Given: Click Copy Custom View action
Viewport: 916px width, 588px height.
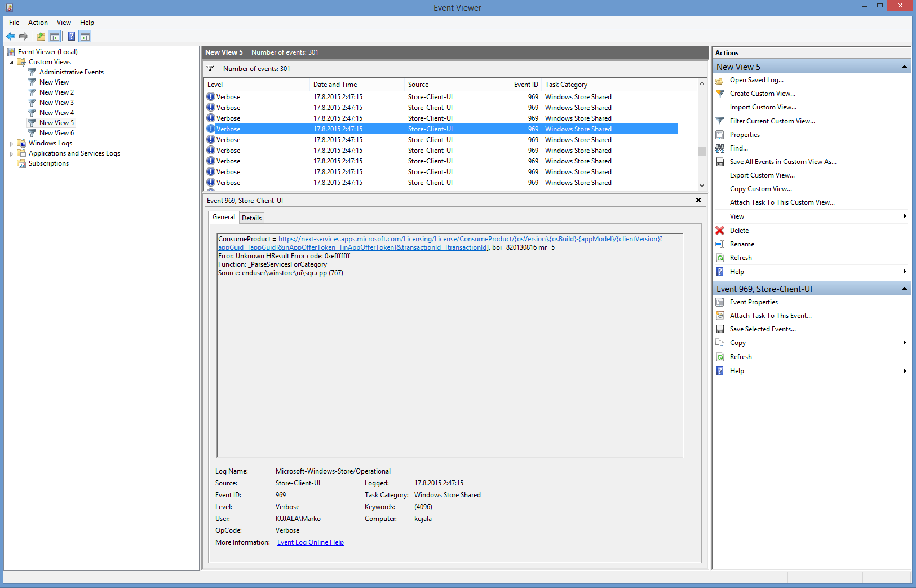Looking at the screenshot, I should (761, 189).
